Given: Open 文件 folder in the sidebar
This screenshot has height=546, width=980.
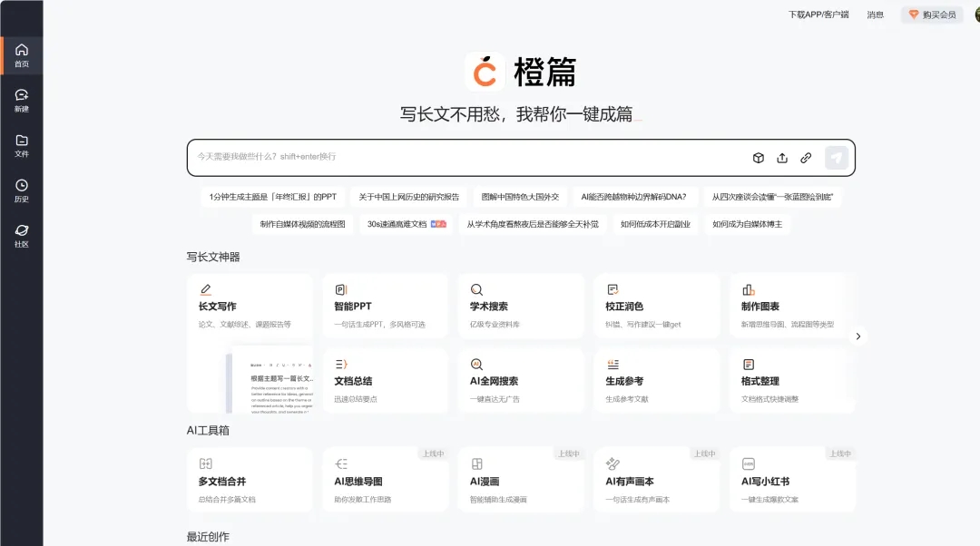Looking at the screenshot, I should click(22, 145).
